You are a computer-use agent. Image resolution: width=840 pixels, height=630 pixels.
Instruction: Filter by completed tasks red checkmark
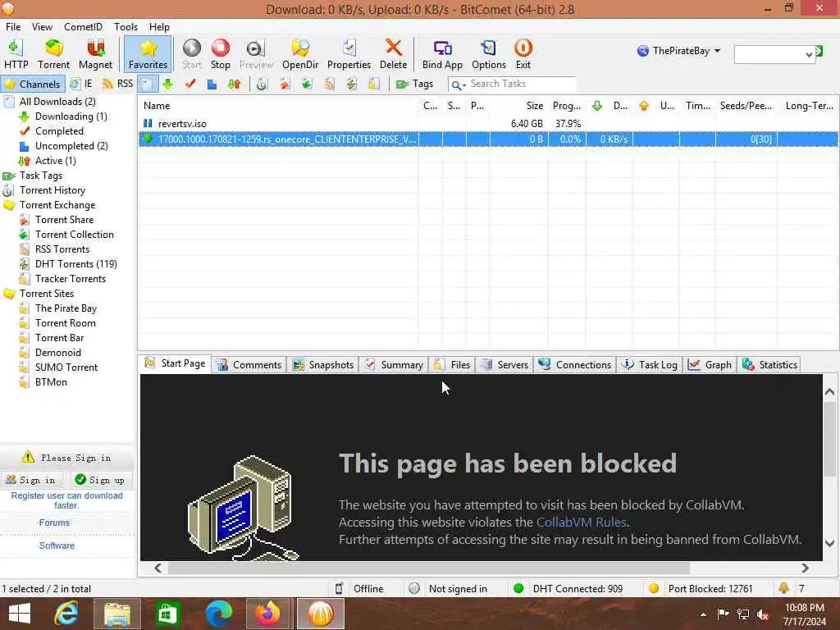click(189, 84)
